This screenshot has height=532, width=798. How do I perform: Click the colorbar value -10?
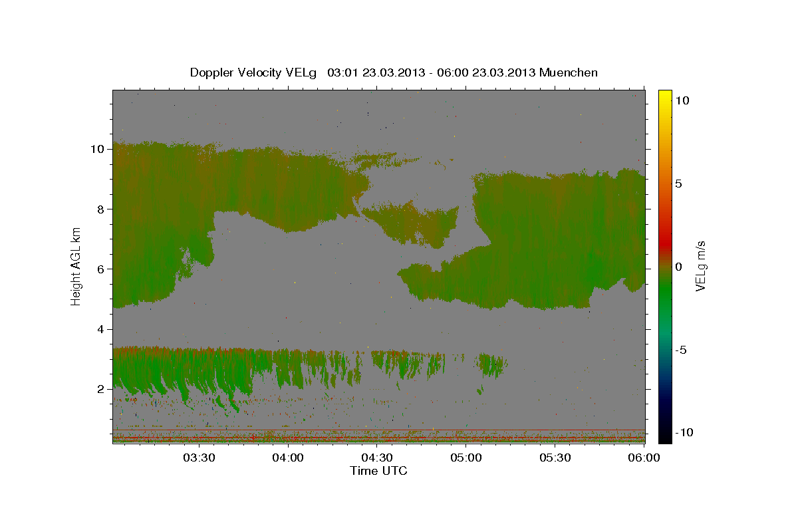point(684,433)
